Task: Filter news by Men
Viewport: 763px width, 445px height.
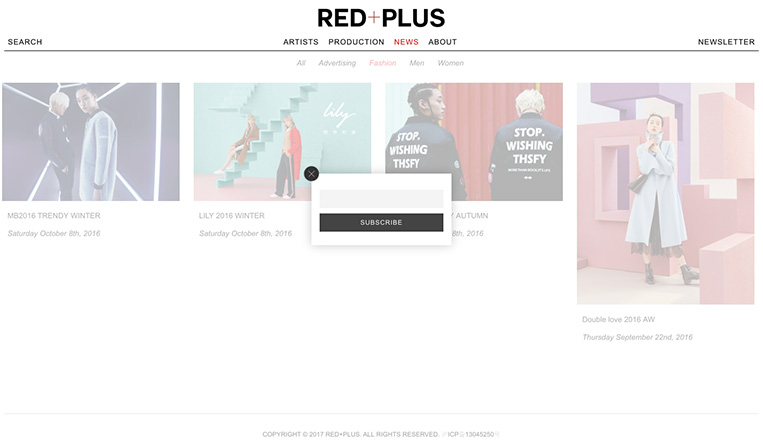Action: (x=417, y=63)
